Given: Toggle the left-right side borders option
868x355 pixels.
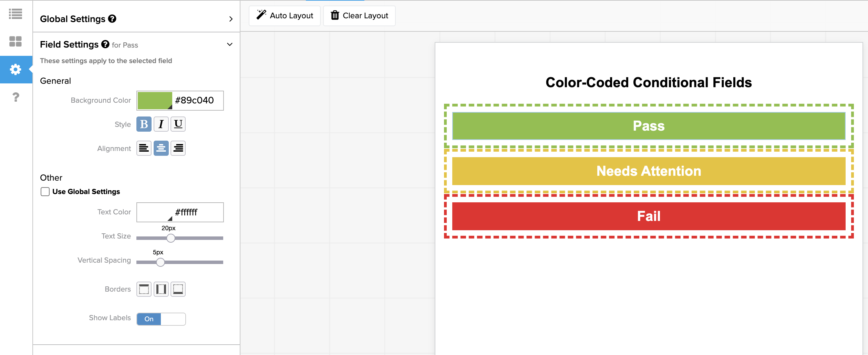Looking at the screenshot, I should pyautogui.click(x=161, y=289).
